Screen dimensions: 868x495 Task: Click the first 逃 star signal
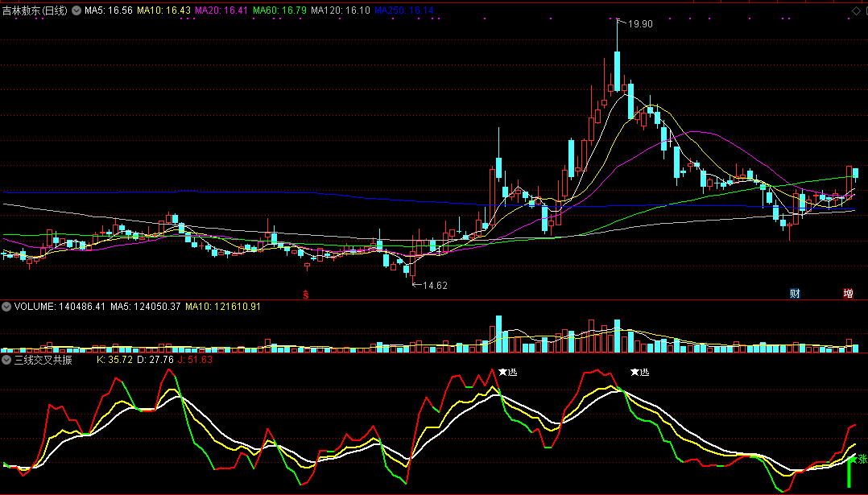coord(507,372)
